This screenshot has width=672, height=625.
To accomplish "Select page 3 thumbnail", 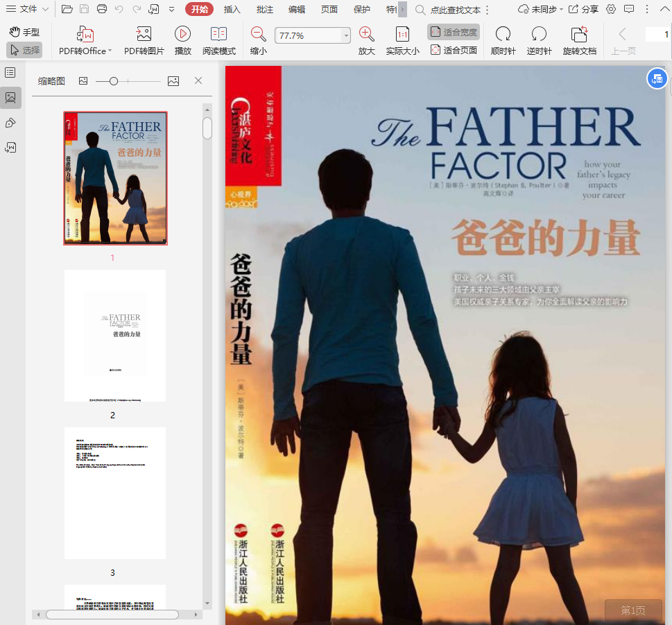I will click(x=115, y=493).
